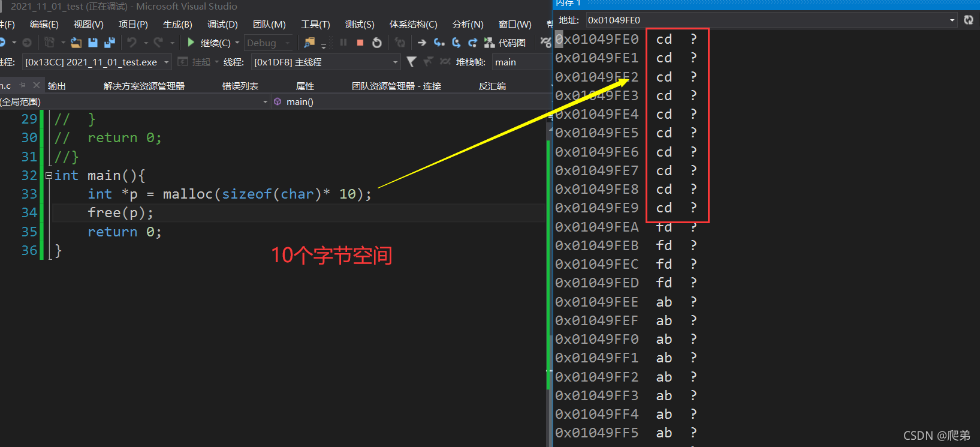The image size is (980, 447).
Task: Select memory address 0x01049FEE
Action: 597,302
